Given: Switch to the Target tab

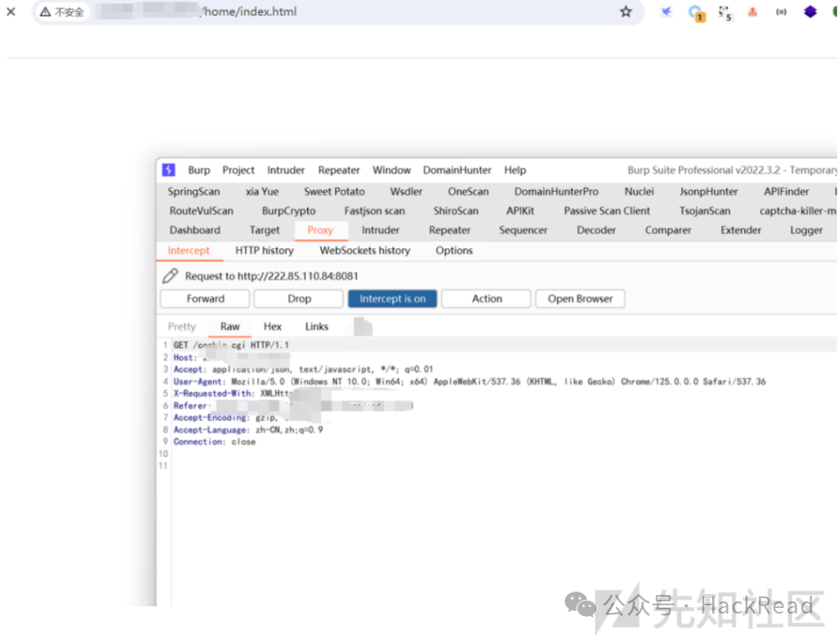Looking at the screenshot, I should (264, 230).
